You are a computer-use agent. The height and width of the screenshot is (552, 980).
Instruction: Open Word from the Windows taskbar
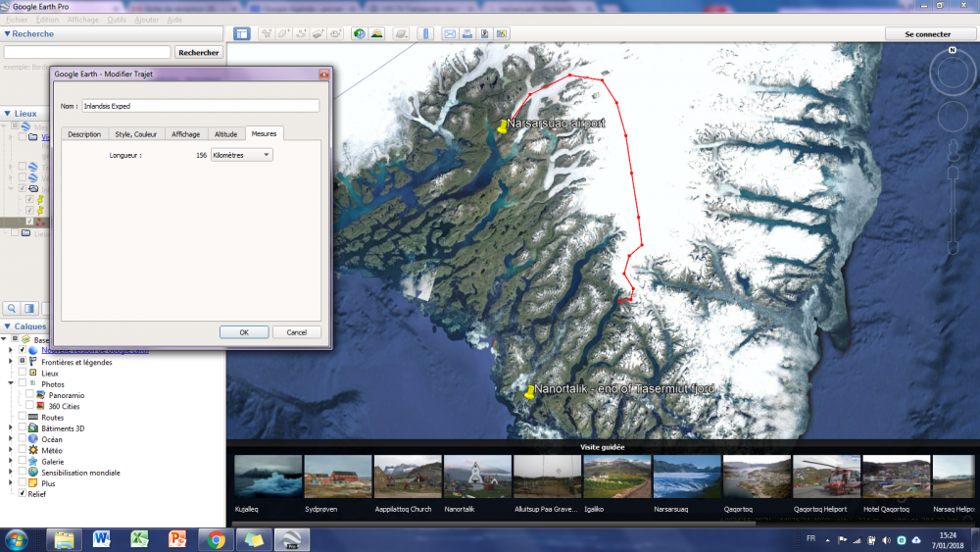[101, 539]
